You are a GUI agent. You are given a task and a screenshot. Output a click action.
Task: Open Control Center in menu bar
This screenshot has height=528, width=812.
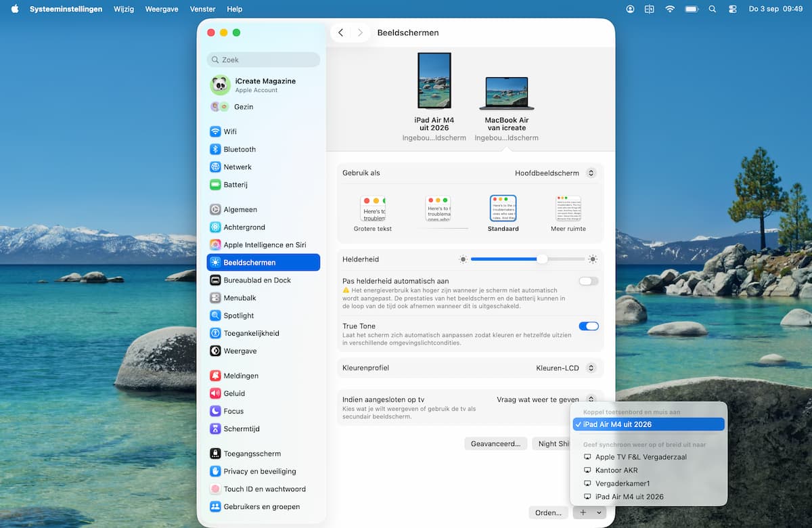point(733,9)
